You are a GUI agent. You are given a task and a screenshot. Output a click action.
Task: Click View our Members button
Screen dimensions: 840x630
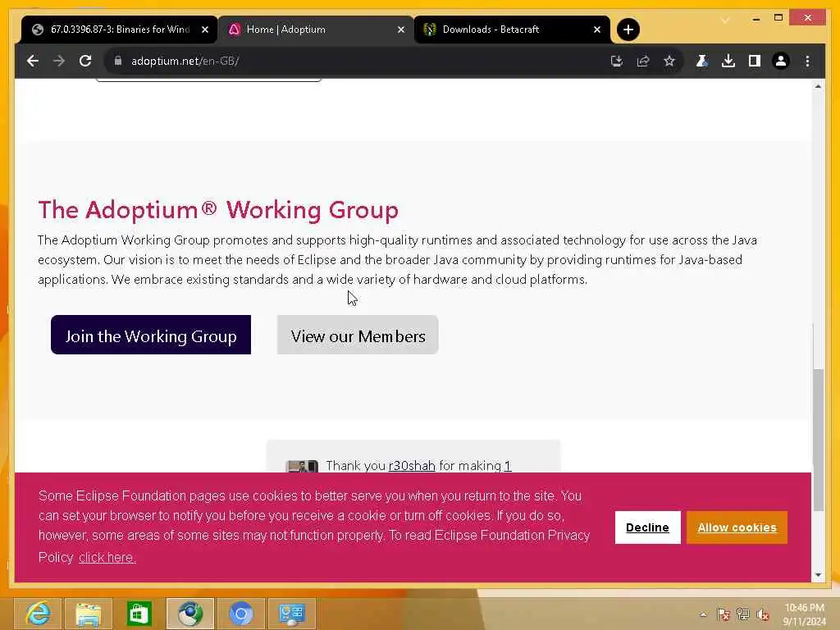click(358, 335)
